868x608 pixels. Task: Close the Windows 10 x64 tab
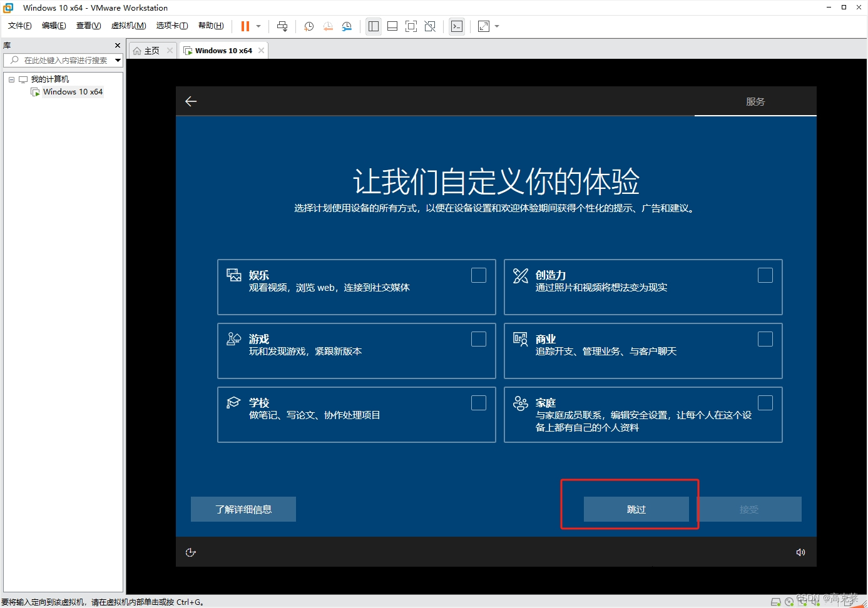click(261, 51)
